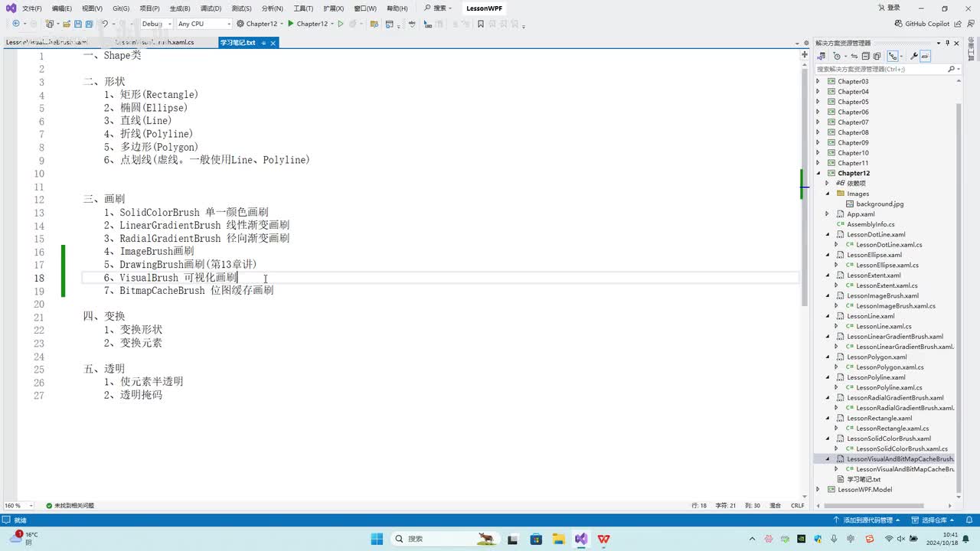Collapse the Images folder node
980x551 pixels.
(x=827, y=194)
